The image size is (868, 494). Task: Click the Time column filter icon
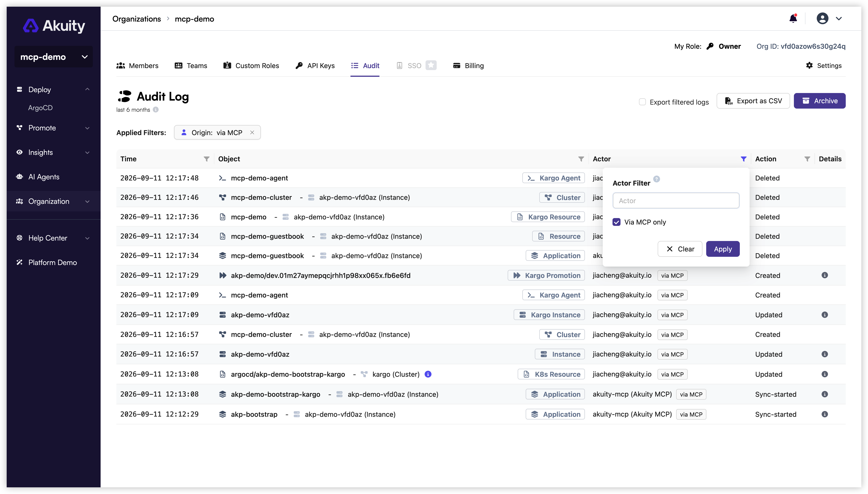click(x=206, y=159)
